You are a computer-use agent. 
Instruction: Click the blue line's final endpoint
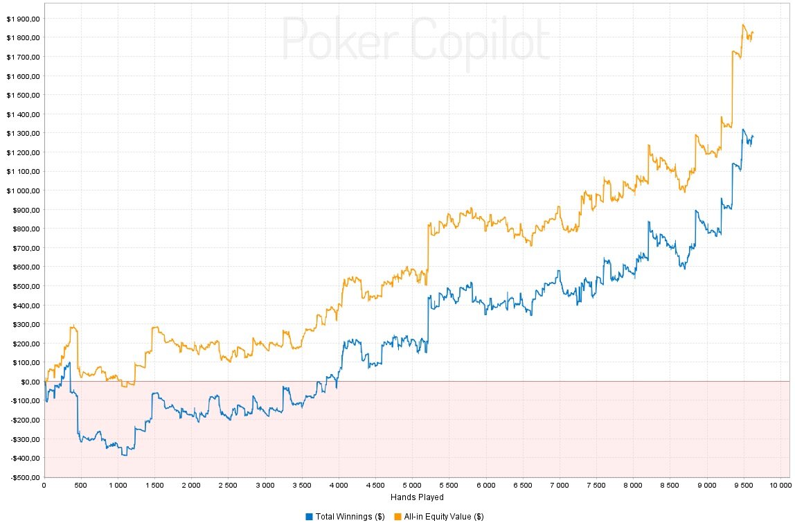click(753, 136)
